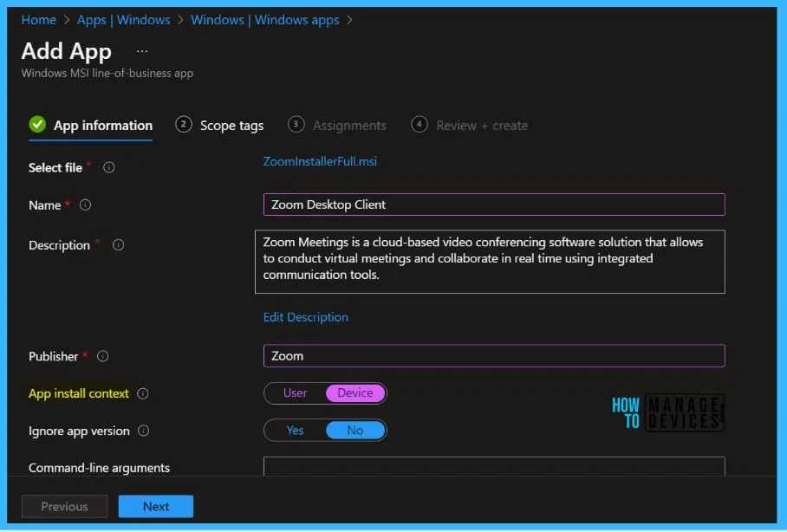
Task: Show info tooltip for Name
Action: (x=85, y=204)
